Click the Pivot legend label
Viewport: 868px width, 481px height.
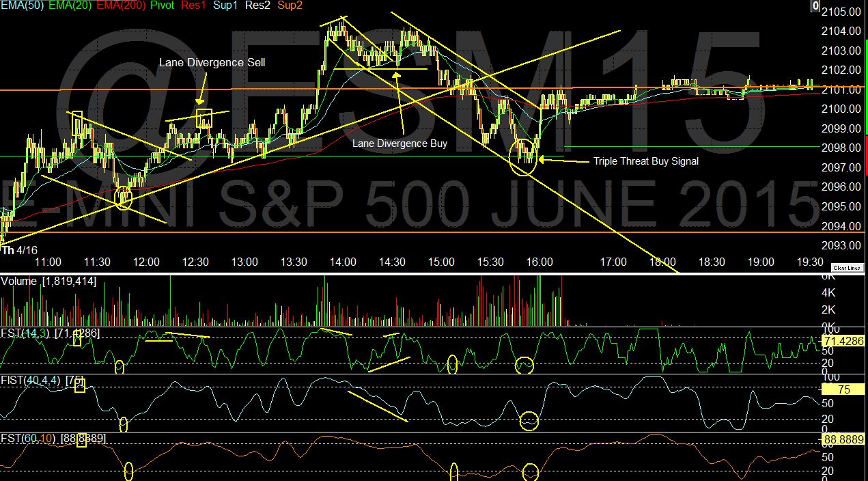tap(163, 5)
